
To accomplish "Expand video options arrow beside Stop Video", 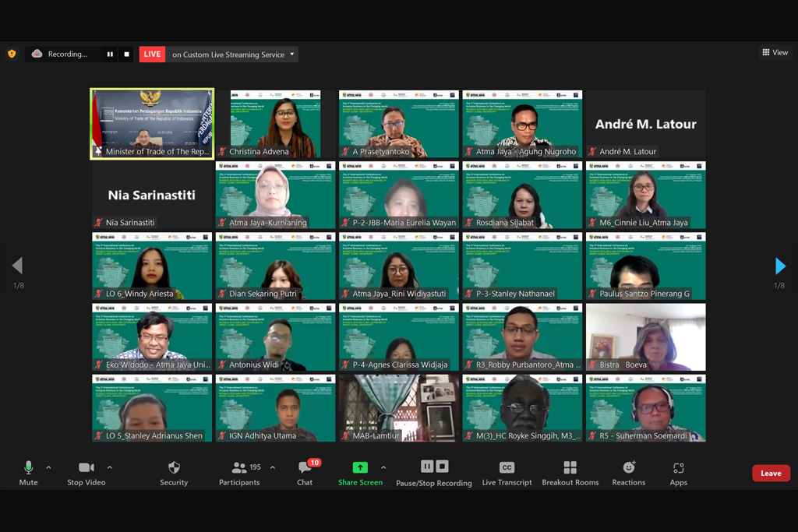I will pos(109,467).
